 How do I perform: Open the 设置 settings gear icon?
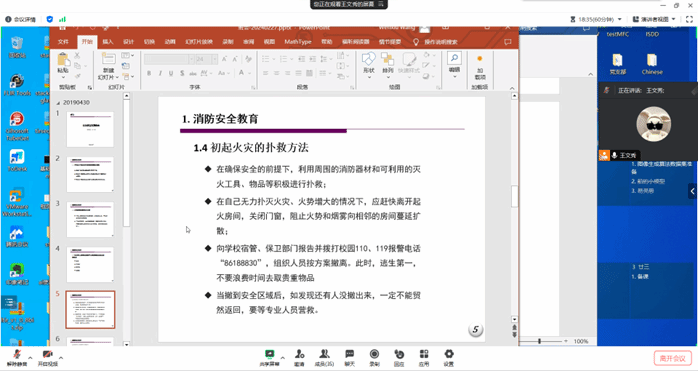pyautogui.click(x=449, y=358)
